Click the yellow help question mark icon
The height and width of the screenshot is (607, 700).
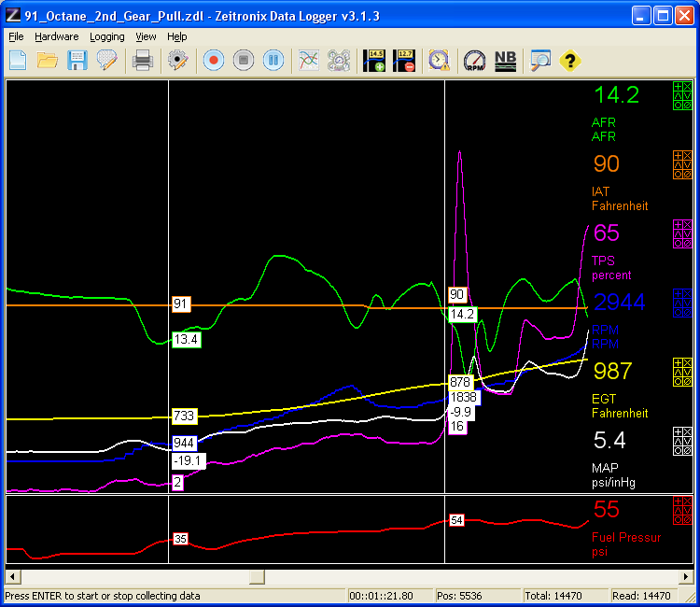click(569, 61)
